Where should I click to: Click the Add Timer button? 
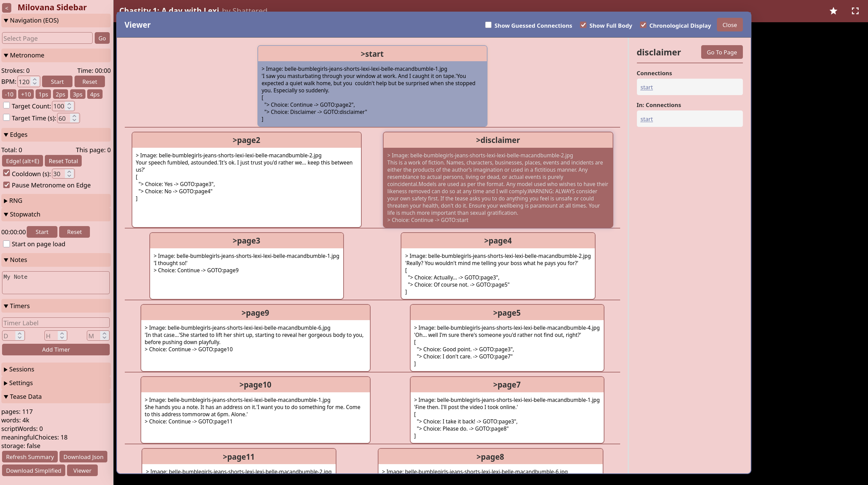click(x=56, y=350)
